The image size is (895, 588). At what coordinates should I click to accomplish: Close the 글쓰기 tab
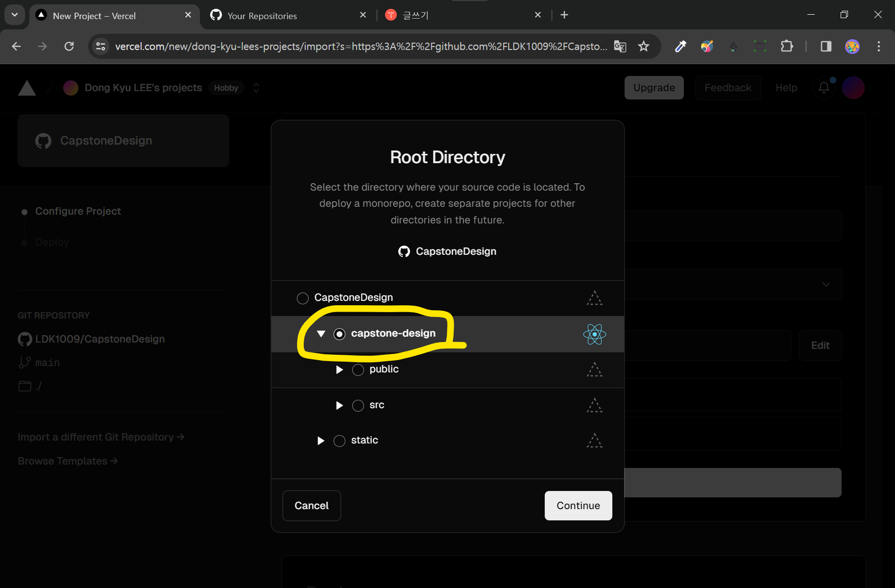538,15
